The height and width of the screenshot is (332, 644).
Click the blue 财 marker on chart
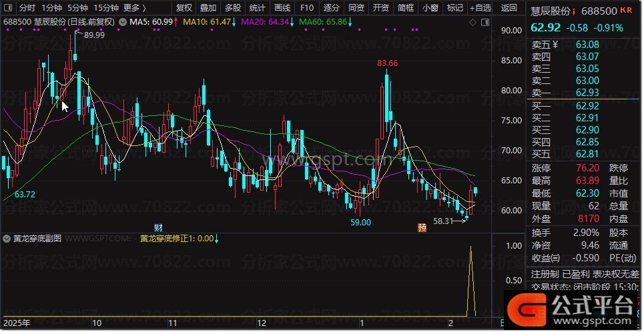click(158, 227)
